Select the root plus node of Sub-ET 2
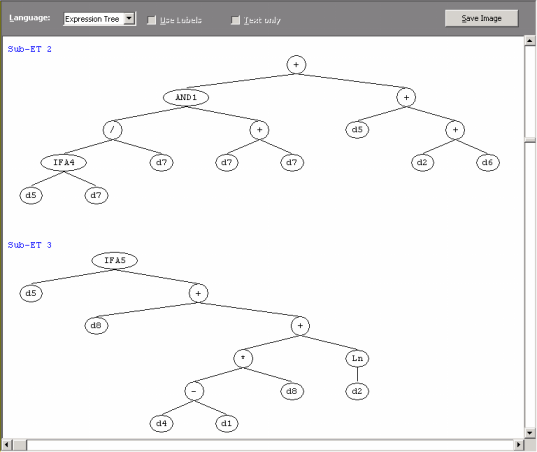The image size is (537, 452). (296, 65)
